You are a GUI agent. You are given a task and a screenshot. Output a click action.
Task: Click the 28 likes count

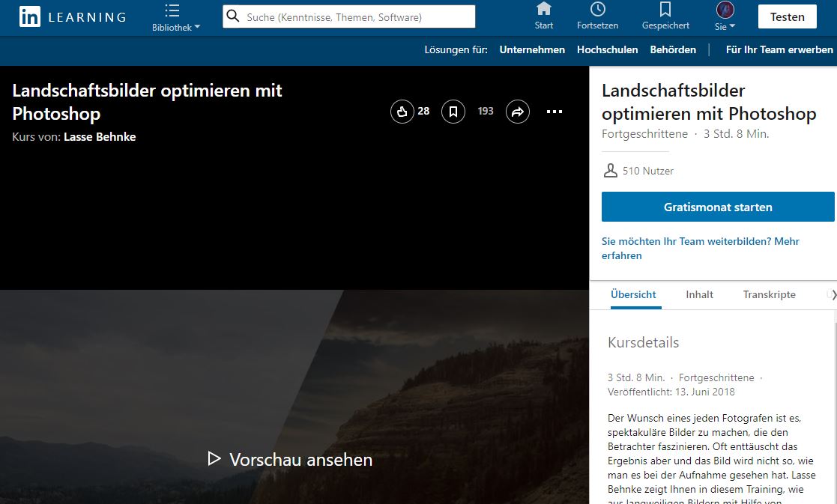tap(423, 111)
